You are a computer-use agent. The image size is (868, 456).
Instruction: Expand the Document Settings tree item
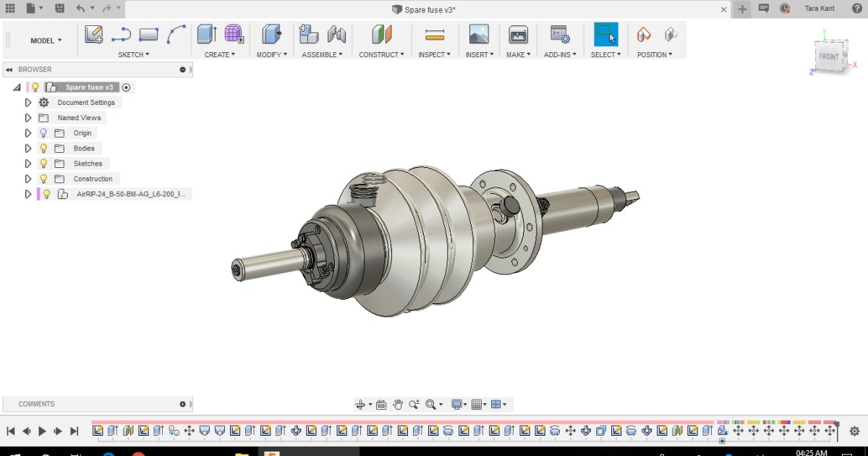[x=28, y=102]
